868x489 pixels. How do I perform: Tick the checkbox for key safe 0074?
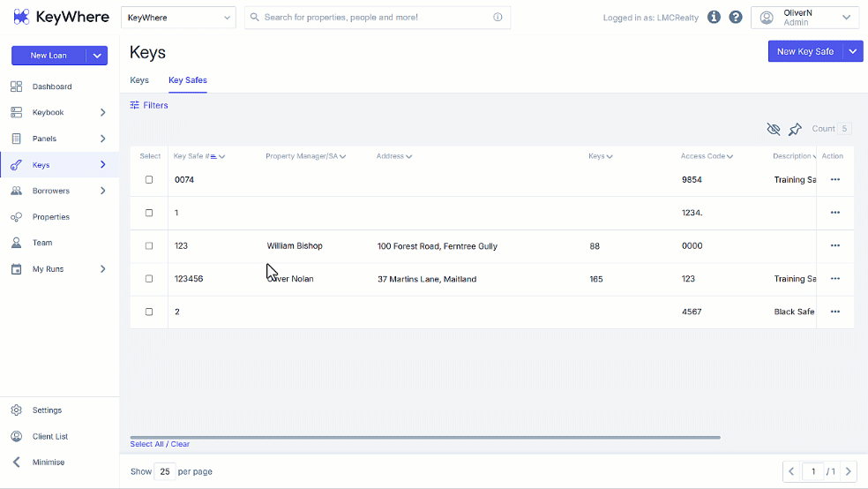pyautogui.click(x=149, y=179)
